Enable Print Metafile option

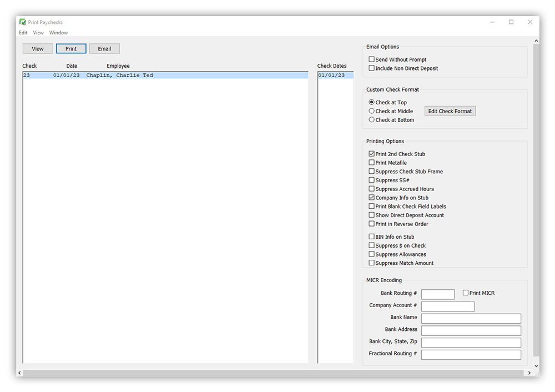pos(371,163)
